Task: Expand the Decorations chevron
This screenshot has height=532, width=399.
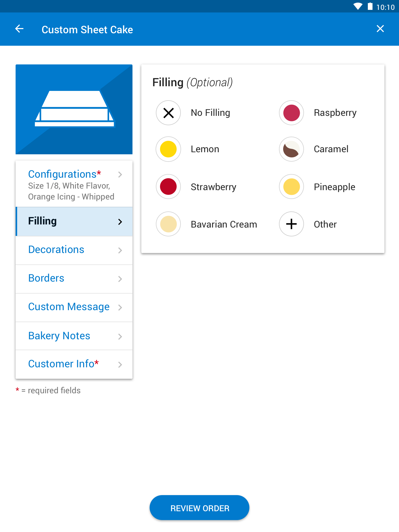Action: (x=120, y=250)
